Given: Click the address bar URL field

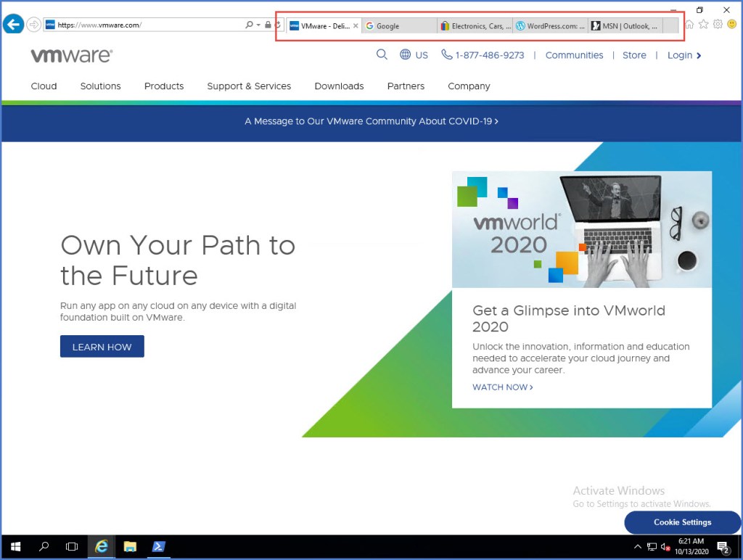Looking at the screenshot, I should 145,25.
